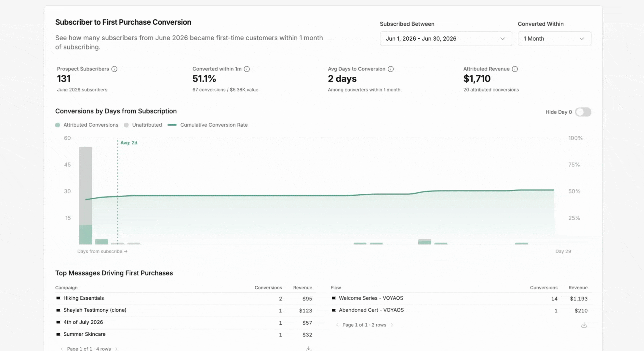Click the Shaylah Testimony (clone) campaign icon
644x351 pixels.
coord(59,310)
